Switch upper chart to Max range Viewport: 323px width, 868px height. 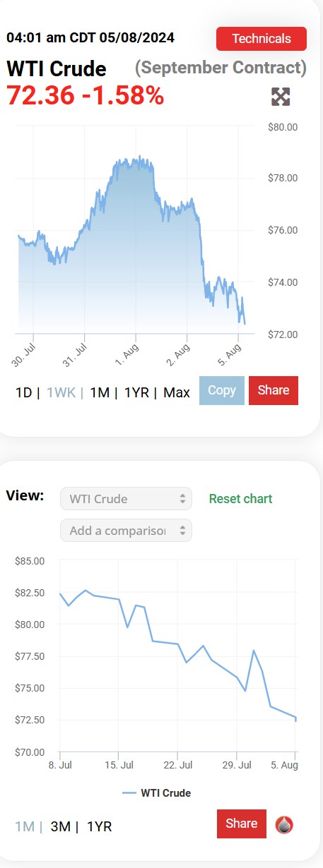pos(177,392)
